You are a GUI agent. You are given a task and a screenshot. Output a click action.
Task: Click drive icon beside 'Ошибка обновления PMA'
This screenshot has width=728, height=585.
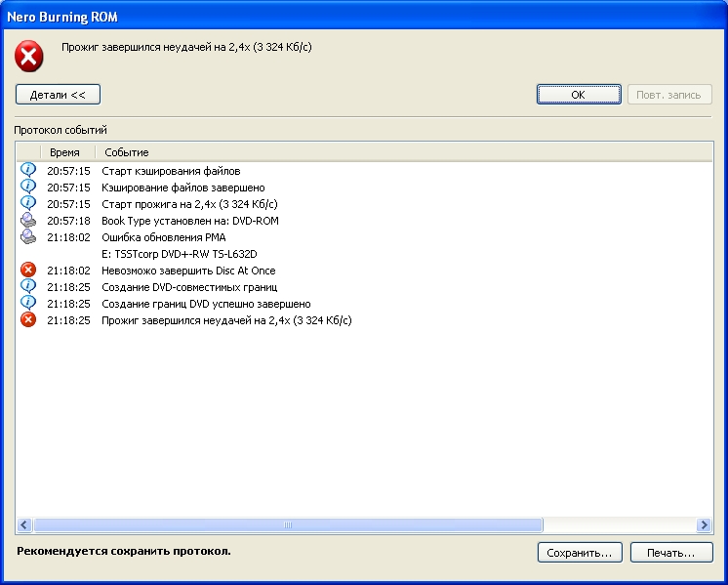click(28, 237)
